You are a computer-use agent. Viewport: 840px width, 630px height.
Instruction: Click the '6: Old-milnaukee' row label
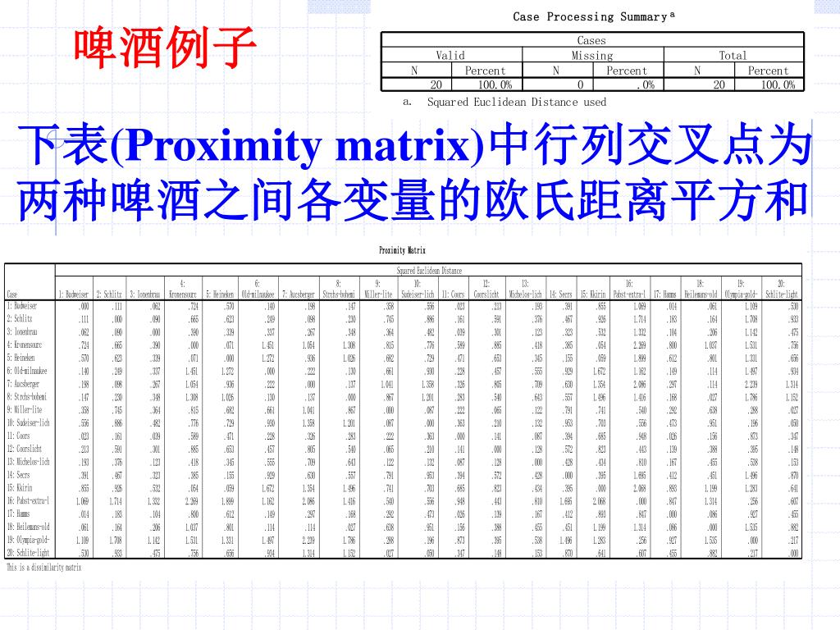point(27,371)
